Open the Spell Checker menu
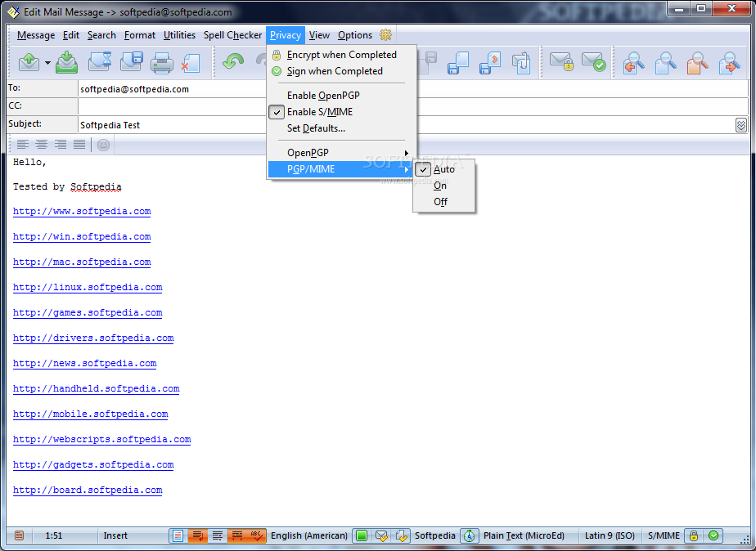 point(232,35)
